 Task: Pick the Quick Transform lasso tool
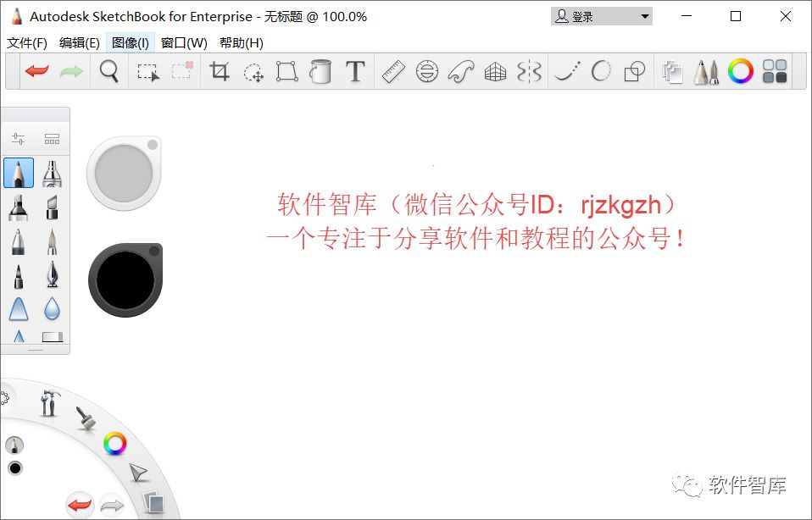(253, 73)
